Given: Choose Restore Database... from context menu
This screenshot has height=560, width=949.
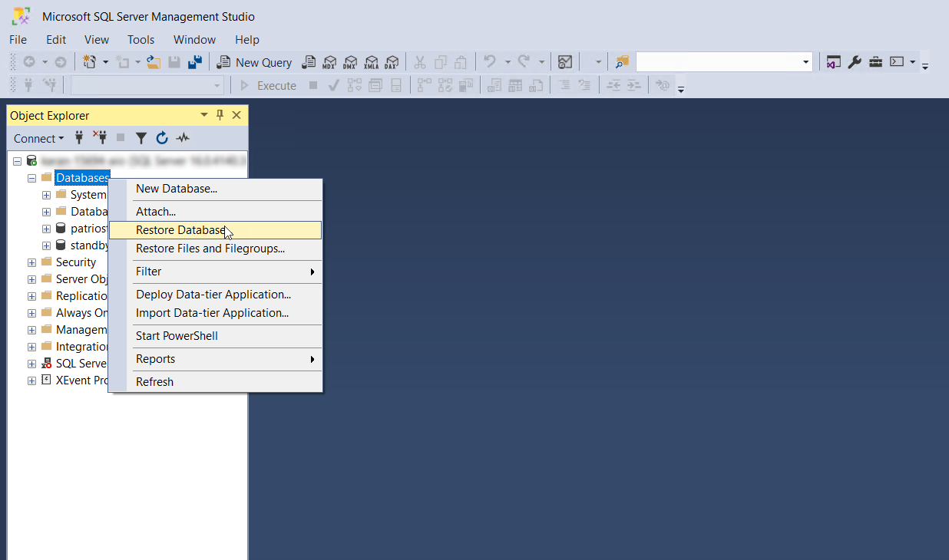Looking at the screenshot, I should (x=216, y=230).
